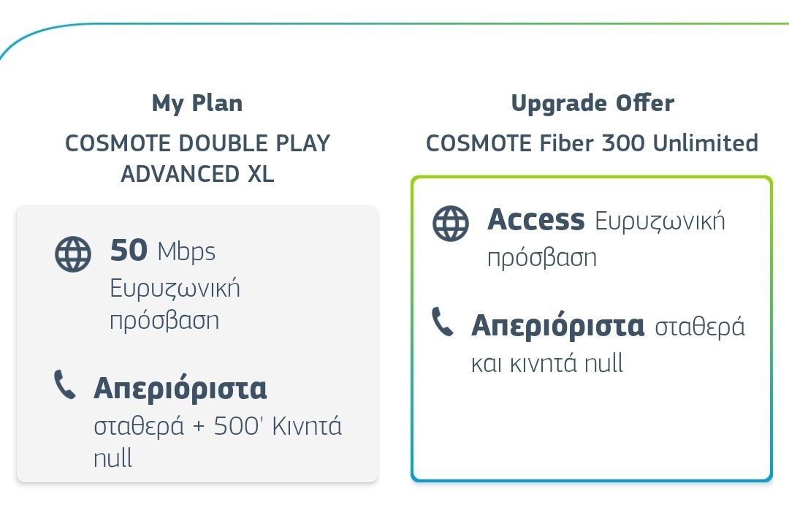Click the phone icon in Upgrade Offer card

[442, 322]
